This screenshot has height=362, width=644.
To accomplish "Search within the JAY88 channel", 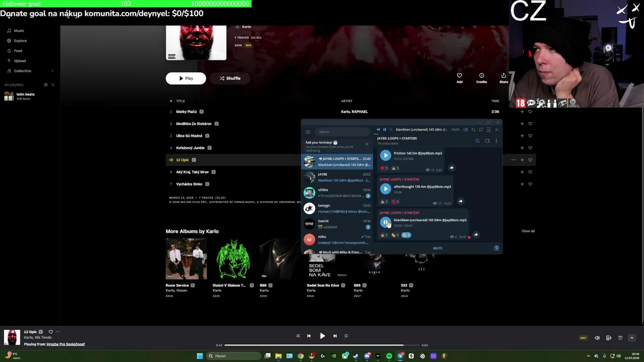I will point(477,141).
